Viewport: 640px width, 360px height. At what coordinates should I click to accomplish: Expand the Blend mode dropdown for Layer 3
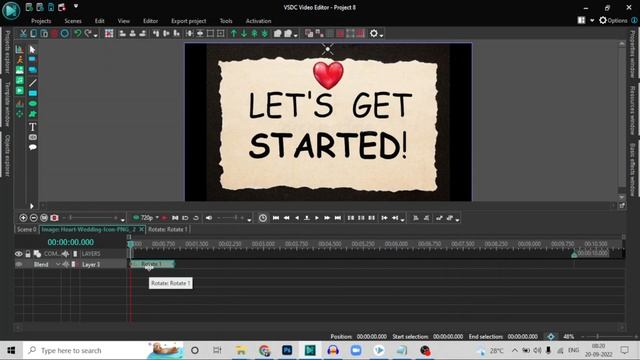[58, 264]
